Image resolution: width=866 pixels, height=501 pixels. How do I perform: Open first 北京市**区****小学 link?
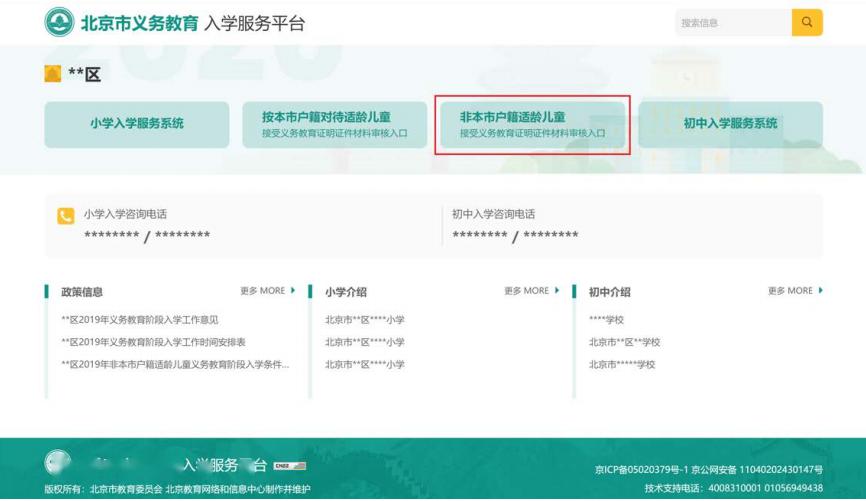pos(365,320)
